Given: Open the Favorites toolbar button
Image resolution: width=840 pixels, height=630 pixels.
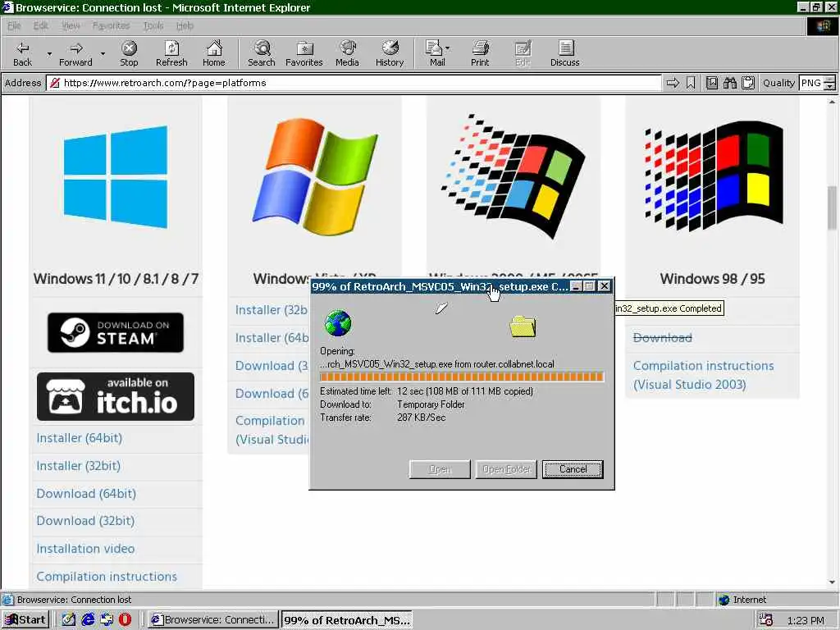Looking at the screenshot, I should (x=304, y=53).
